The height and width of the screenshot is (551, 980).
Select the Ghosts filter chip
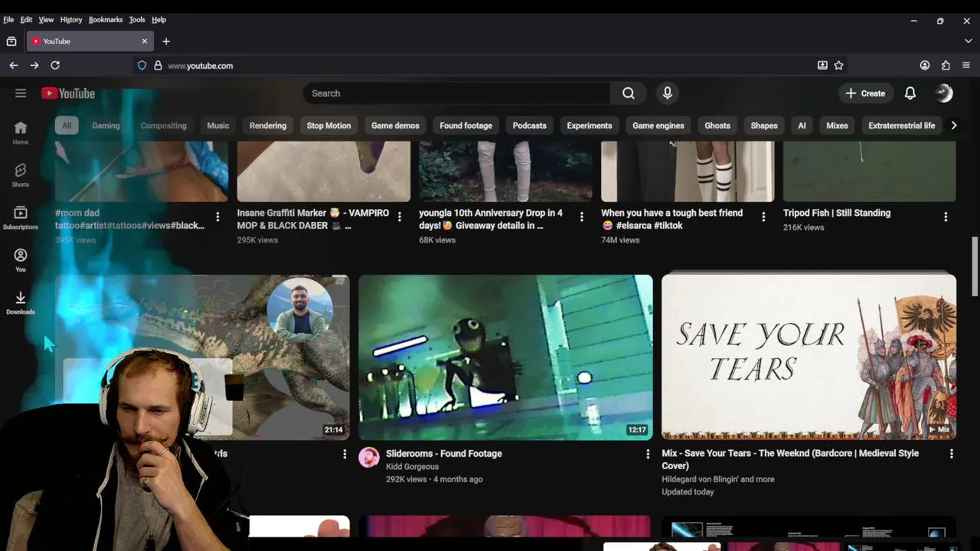click(717, 126)
